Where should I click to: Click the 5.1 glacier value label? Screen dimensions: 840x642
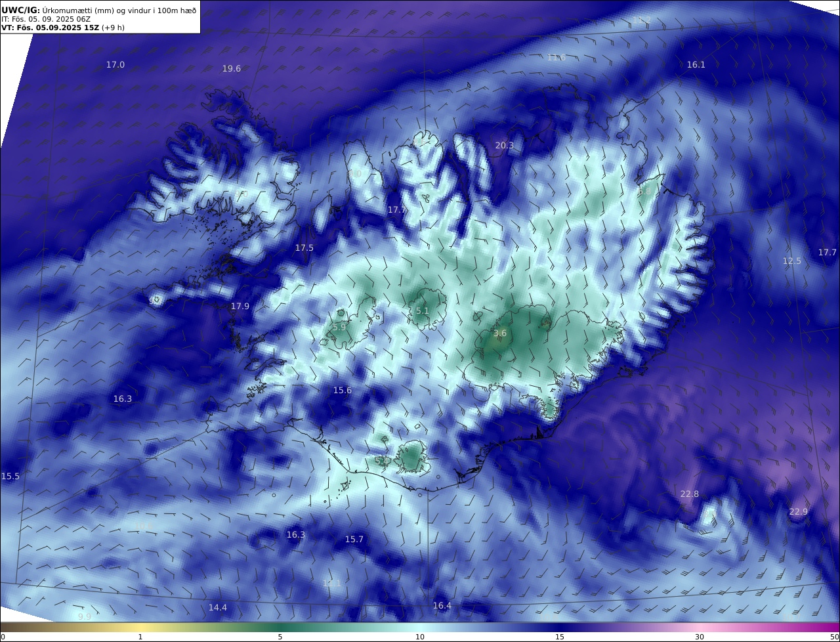click(x=423, y=310)
